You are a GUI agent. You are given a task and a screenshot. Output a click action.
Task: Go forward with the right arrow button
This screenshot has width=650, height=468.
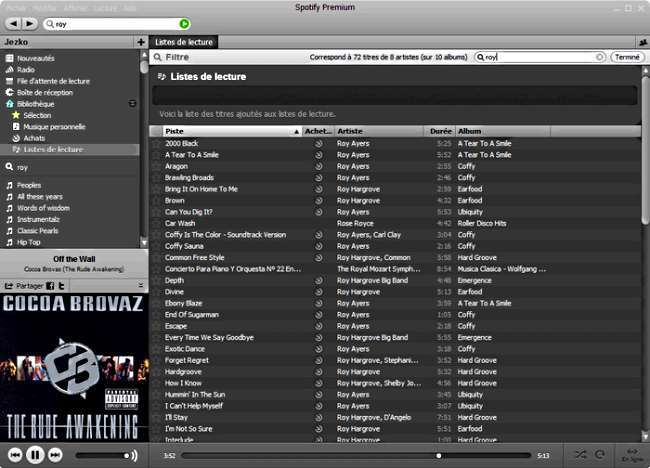29,24
